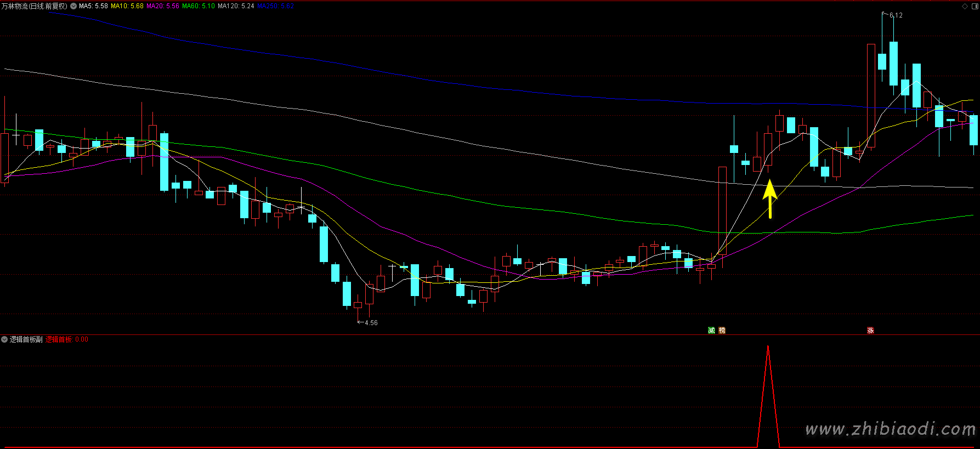Select the yellow MA10 label
The height and width of the screenshot is (449, 980).
click(x=127, y=6)
